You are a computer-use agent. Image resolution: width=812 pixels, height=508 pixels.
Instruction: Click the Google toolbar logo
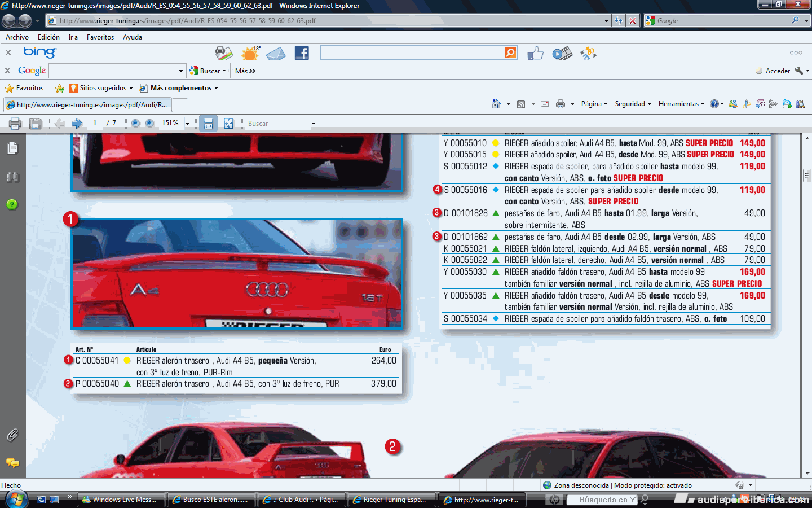click(x=32, y=71)
